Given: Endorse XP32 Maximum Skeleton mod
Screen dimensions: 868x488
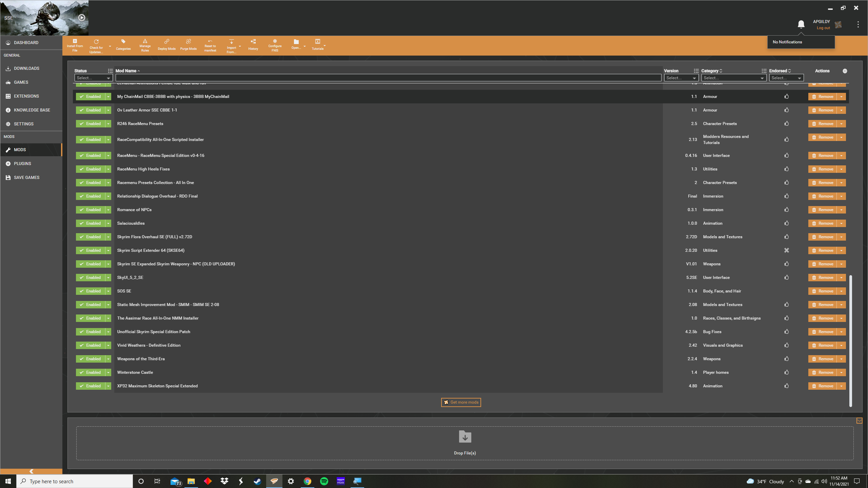Looking at the screenshot, I should click(786, 386).
